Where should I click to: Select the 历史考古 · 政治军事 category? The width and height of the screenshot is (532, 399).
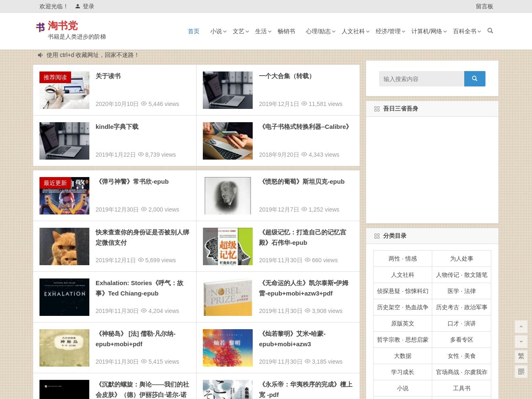462,307
